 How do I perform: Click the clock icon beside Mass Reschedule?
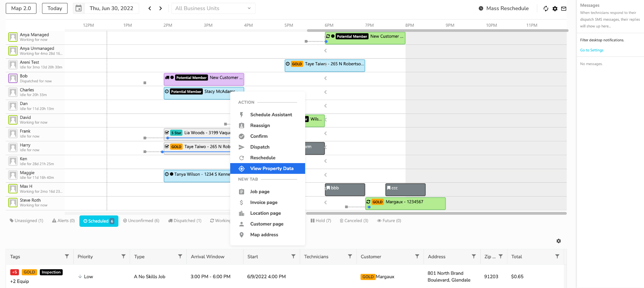[480, 8]
